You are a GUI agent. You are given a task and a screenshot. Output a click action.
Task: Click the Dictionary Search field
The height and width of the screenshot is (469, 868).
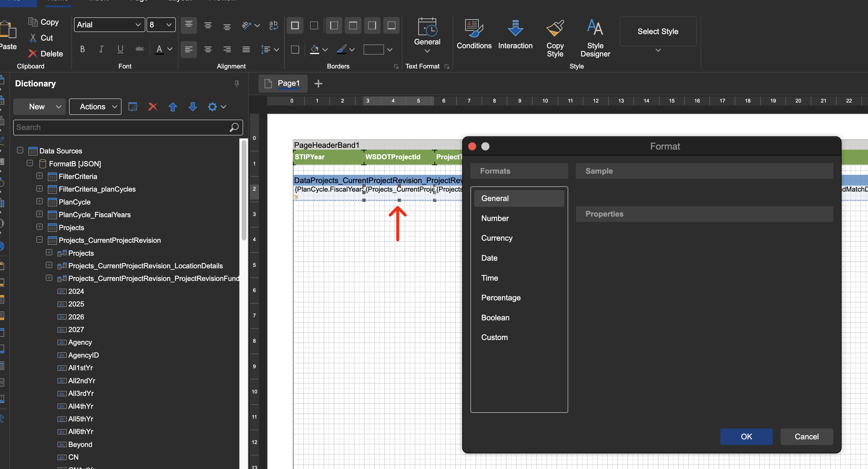tap(128, 127)
